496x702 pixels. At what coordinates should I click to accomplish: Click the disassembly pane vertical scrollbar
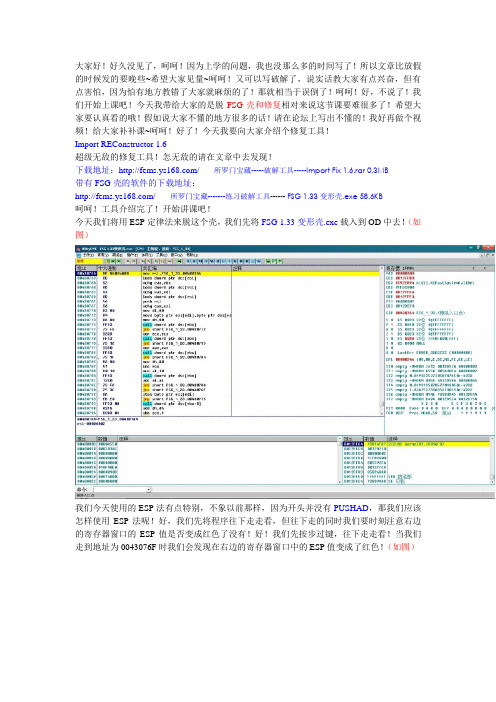(382, 341)
